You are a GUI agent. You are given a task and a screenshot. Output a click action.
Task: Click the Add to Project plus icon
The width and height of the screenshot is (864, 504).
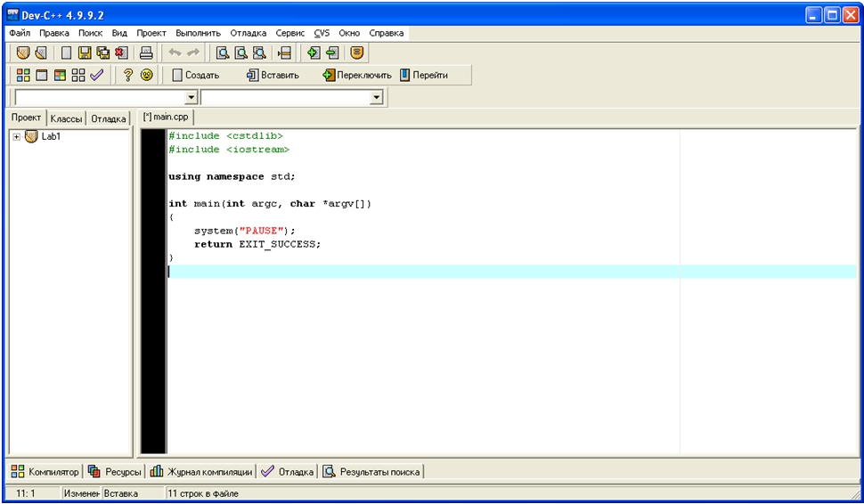point(314,53)
